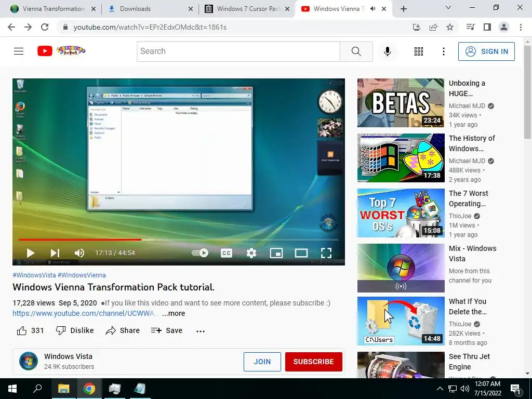Click the share page icon in address bar
The height and width of the screenshot is (399, 532).
[433, 27]
